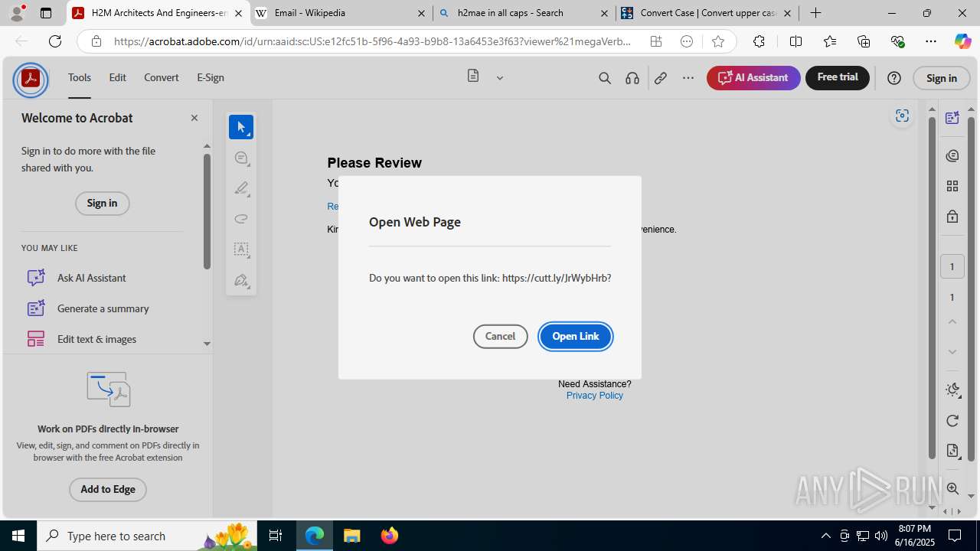Click the left panel scrollbar thumb
Screen dimensions: 980x551
tap(207, 211)
